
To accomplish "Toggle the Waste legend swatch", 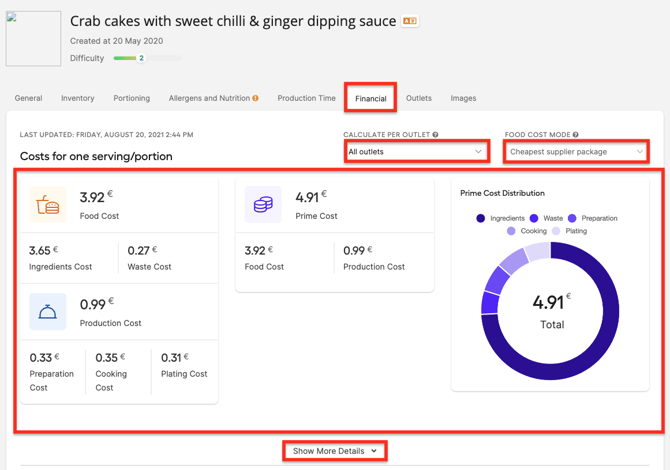I will click(534, 218).
